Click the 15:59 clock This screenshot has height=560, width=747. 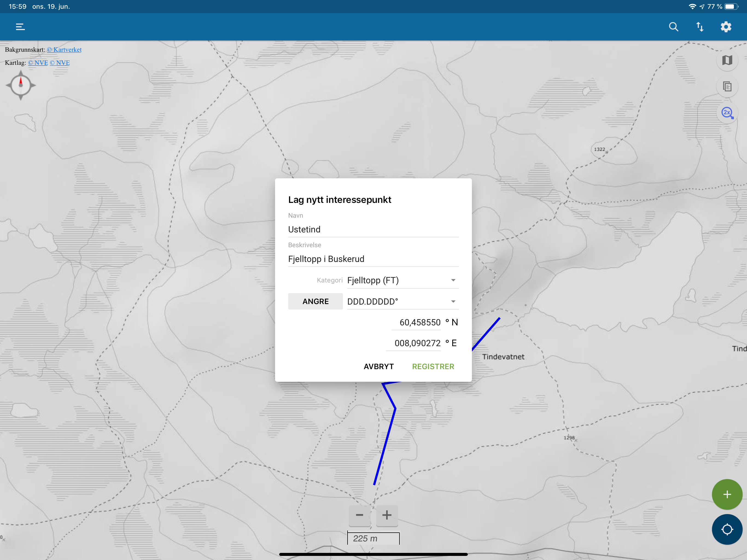coord(17,6)
